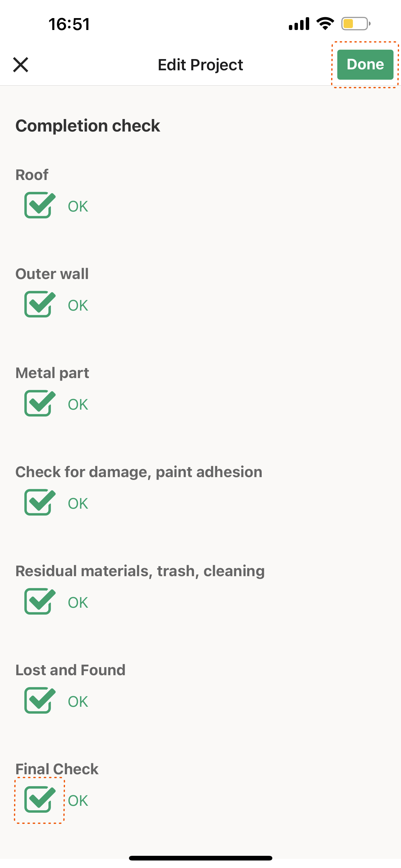Tap the 16:51 clock in status bar

[x=69, y=24]
